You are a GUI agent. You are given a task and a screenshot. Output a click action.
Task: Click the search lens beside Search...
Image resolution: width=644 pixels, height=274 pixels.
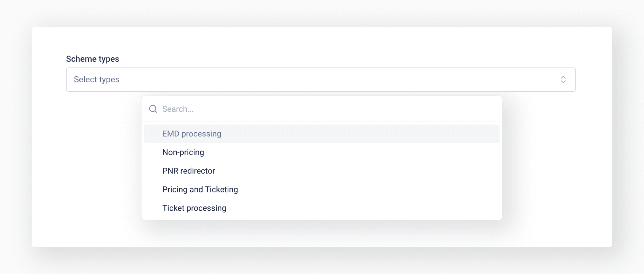[x=153, y=109]
